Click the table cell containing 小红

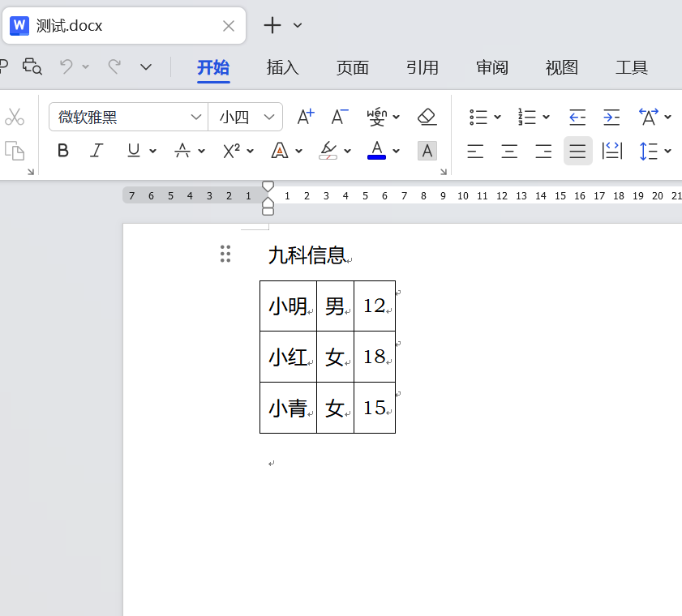coord(288,357)
